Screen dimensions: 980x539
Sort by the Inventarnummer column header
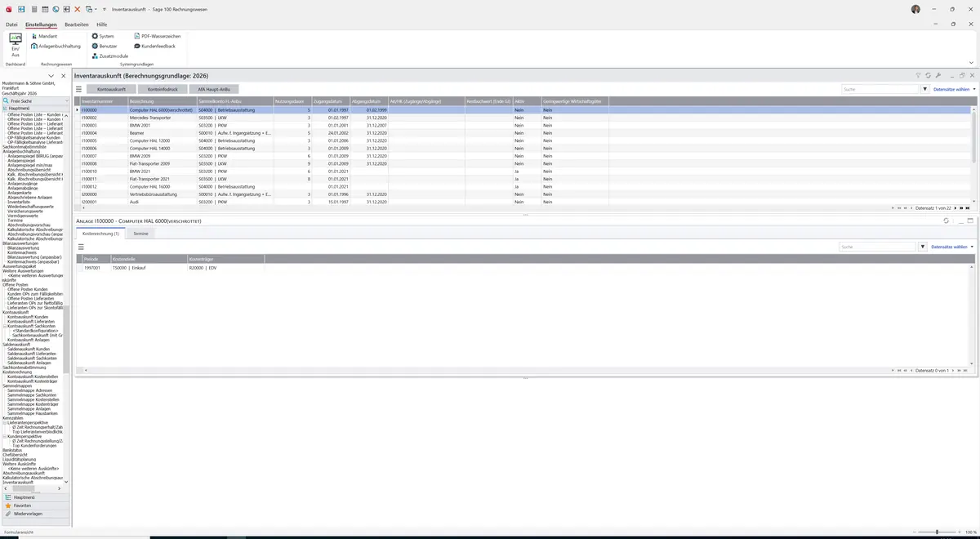103,101
